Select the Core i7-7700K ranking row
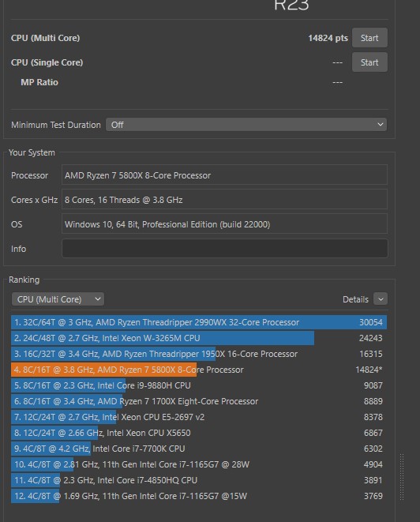 (199, 449)
